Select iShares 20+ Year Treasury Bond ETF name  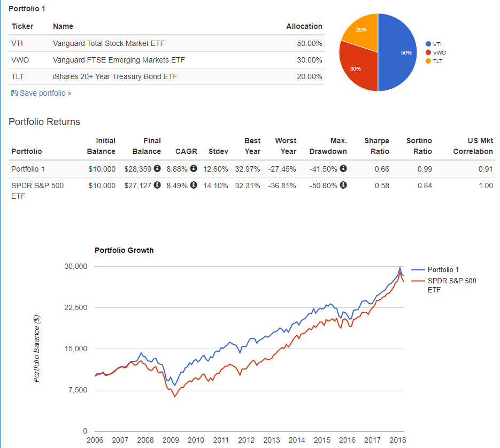click(x=115, y=76)
